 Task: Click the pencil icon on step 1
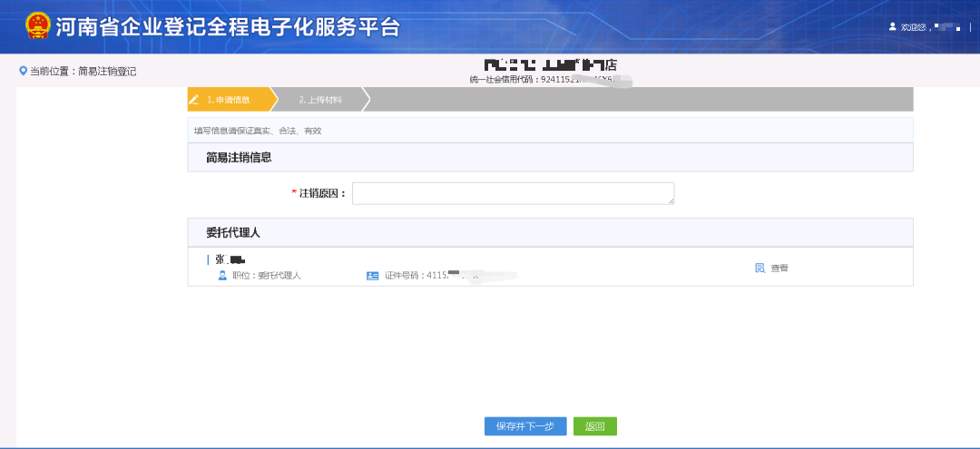click(193, 100)
